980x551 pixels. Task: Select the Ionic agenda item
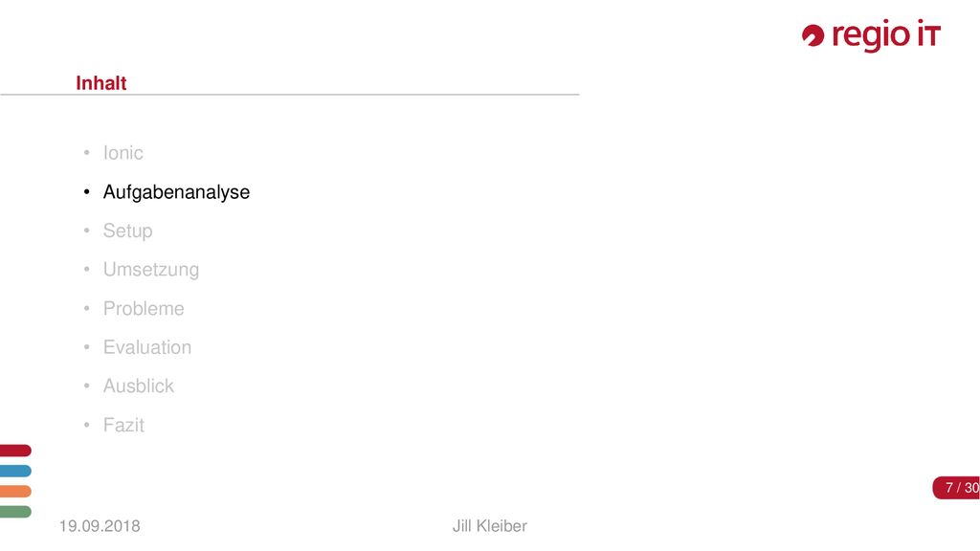[123, 153]
